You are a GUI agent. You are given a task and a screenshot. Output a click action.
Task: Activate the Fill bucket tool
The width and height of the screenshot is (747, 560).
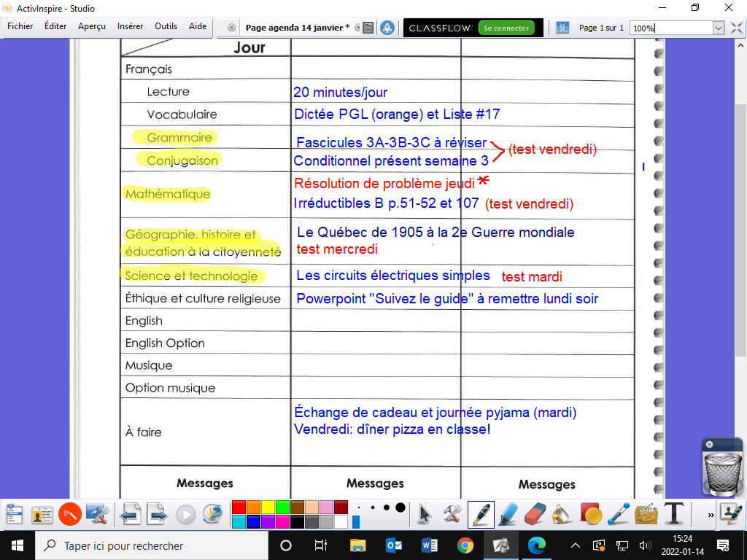[562, 514]
